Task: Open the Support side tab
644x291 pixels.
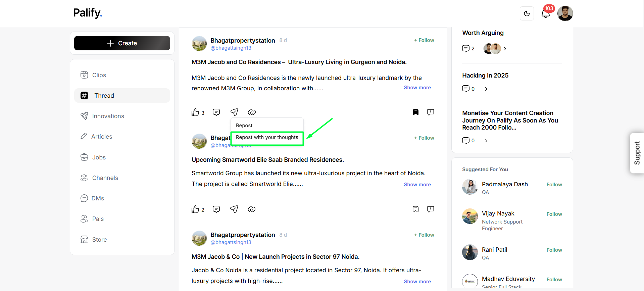Action: pyautogui.click(x=637, y=153)
